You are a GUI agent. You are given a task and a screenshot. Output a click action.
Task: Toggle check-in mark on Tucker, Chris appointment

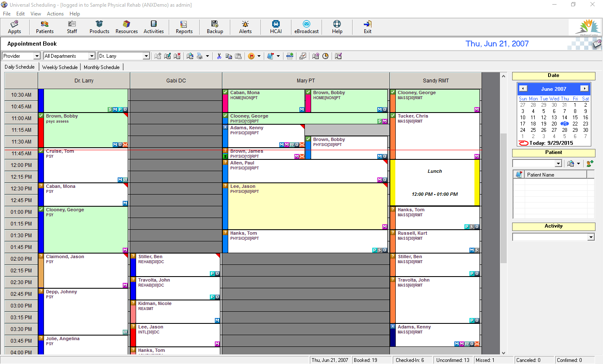[393, 115]
